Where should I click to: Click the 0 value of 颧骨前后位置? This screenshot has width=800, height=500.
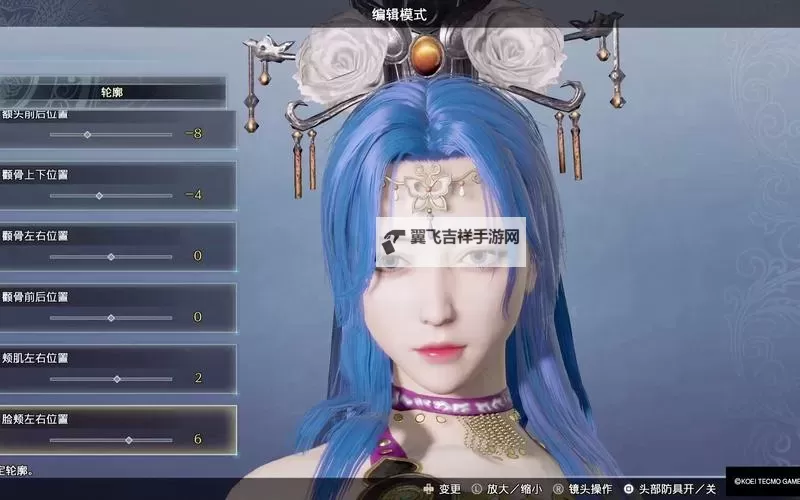(197, 317)
